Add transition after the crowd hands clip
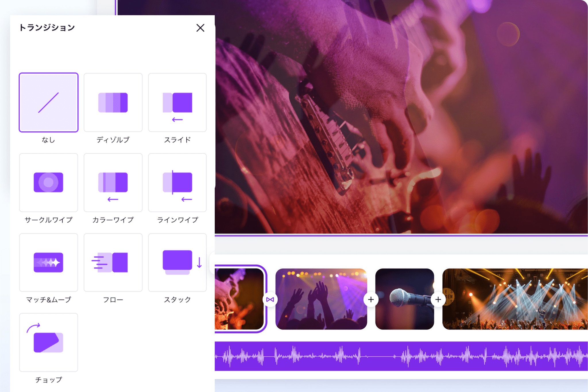The image size is (588, 392). (x=371, y=300)
